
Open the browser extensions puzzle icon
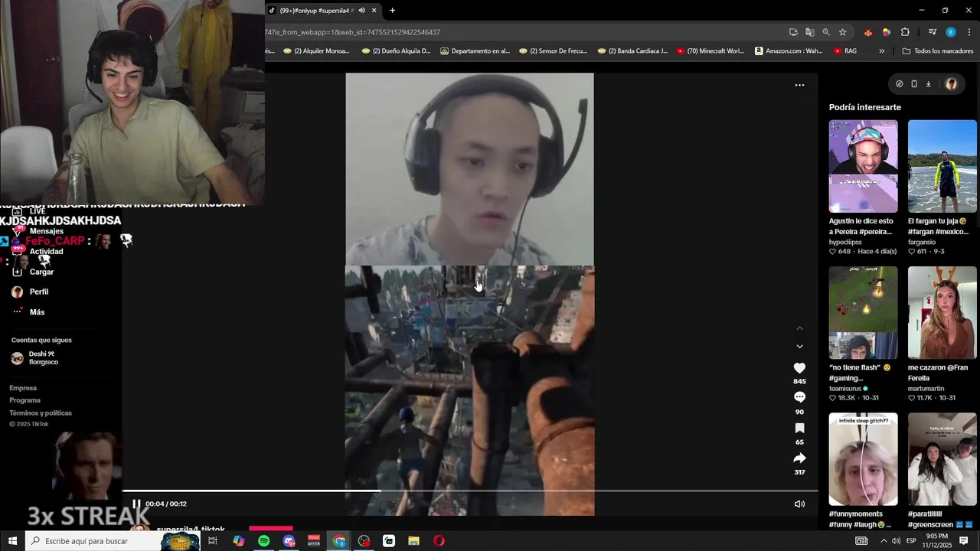click(x=905, y=32)
